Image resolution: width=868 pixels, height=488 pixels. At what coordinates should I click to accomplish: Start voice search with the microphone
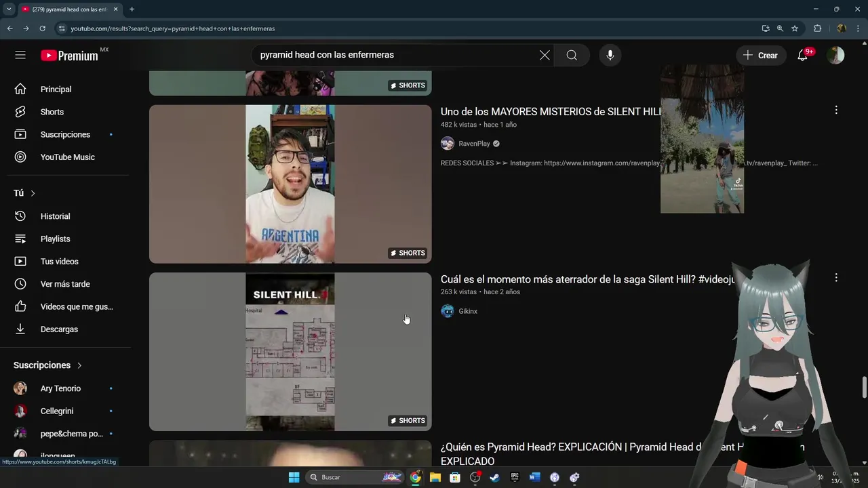[610, 55]
